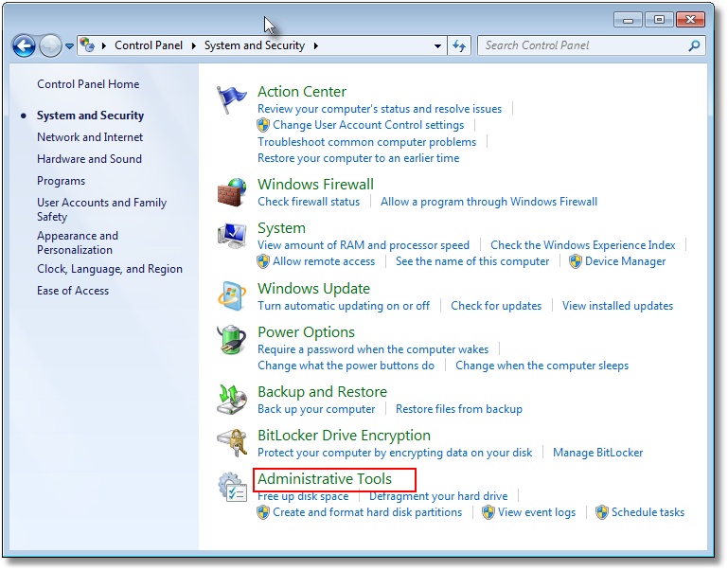Click Restore files from backup link
The image size is (728, 571).
(459, 409)
